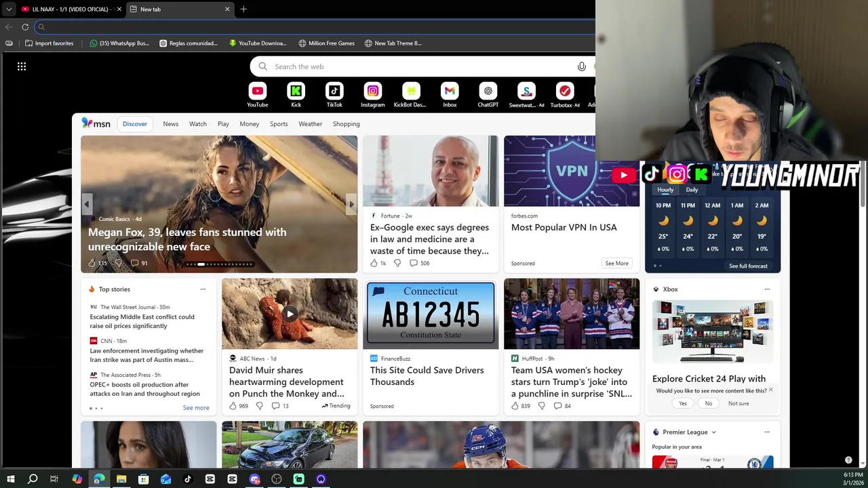Play the David Muir monkey video
The height and width of the screenshot is (488, 868).
[x=290, y=314]
